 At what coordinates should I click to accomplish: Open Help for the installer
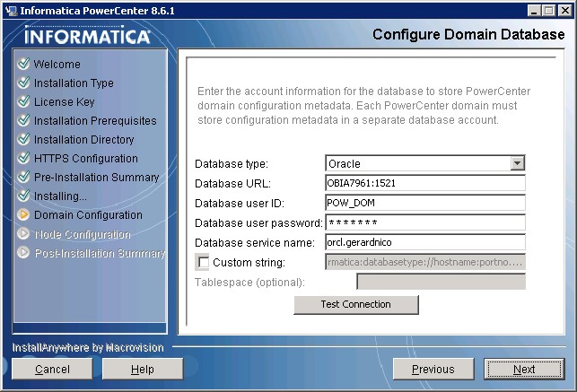click(x=143, y=369)
